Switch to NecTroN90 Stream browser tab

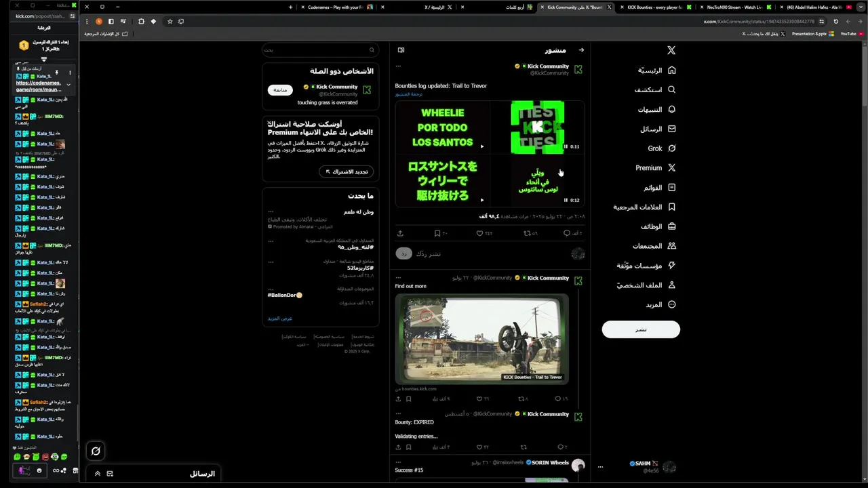pyautogui.click(x=734, y=7)
